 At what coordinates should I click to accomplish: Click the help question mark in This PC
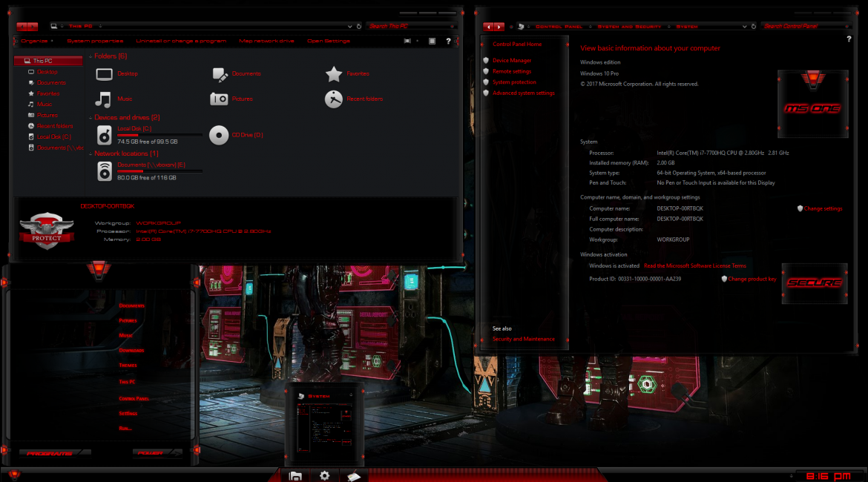448,41
